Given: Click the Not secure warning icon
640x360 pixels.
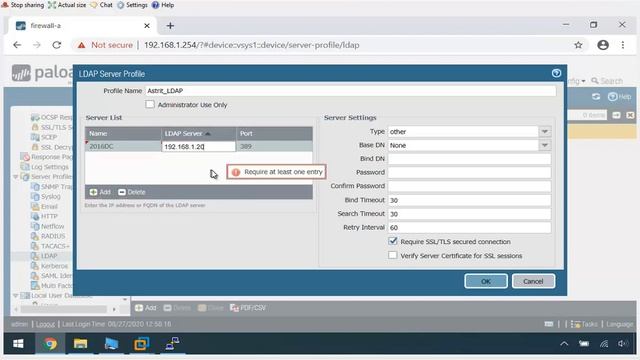Looking at the screenshot, I should pyautogui.click(x=82, y=45).
